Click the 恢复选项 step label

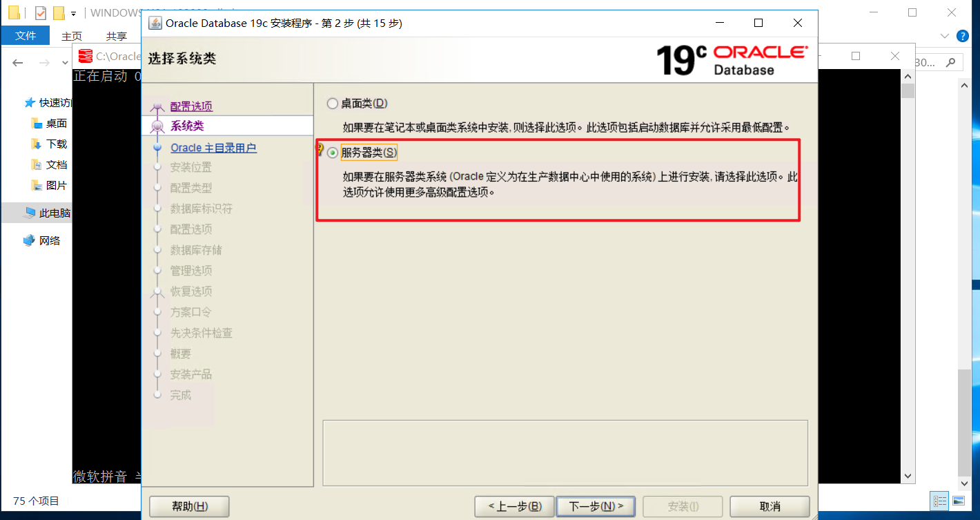click(x=191, y=291)
